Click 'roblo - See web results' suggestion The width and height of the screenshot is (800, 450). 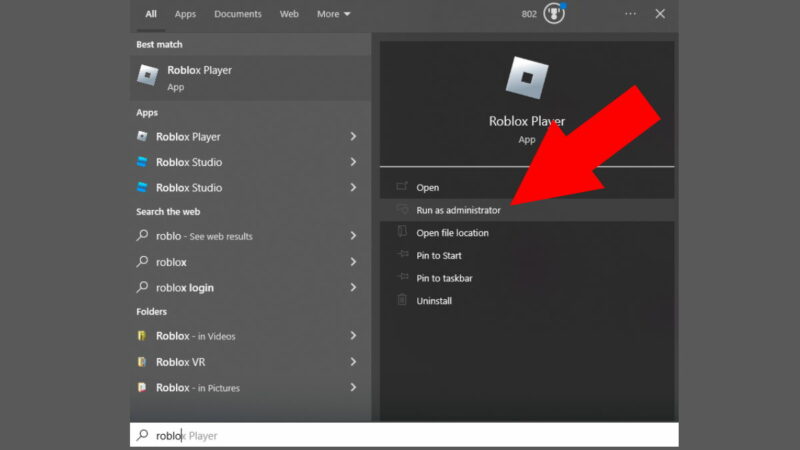coord(205,236)
